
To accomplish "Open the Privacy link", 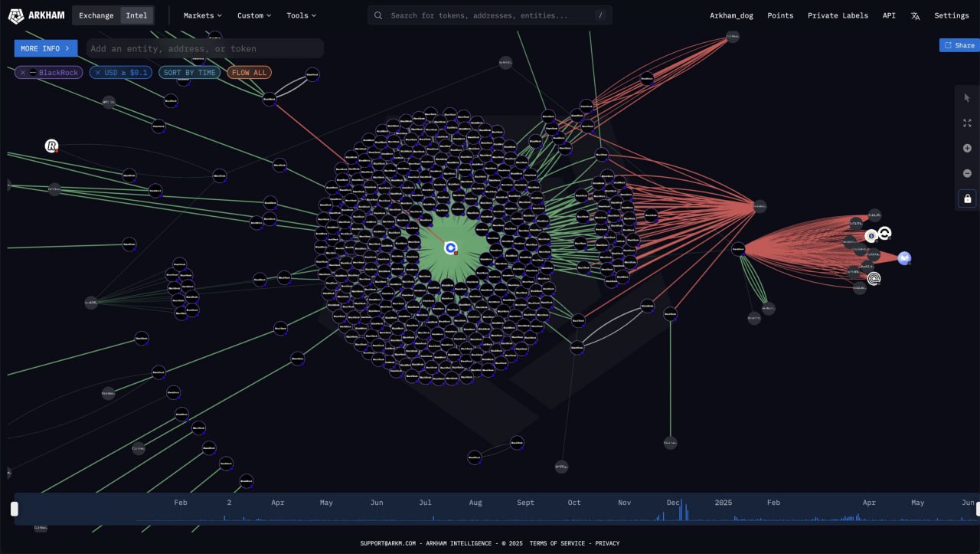I will coord(607,543).
